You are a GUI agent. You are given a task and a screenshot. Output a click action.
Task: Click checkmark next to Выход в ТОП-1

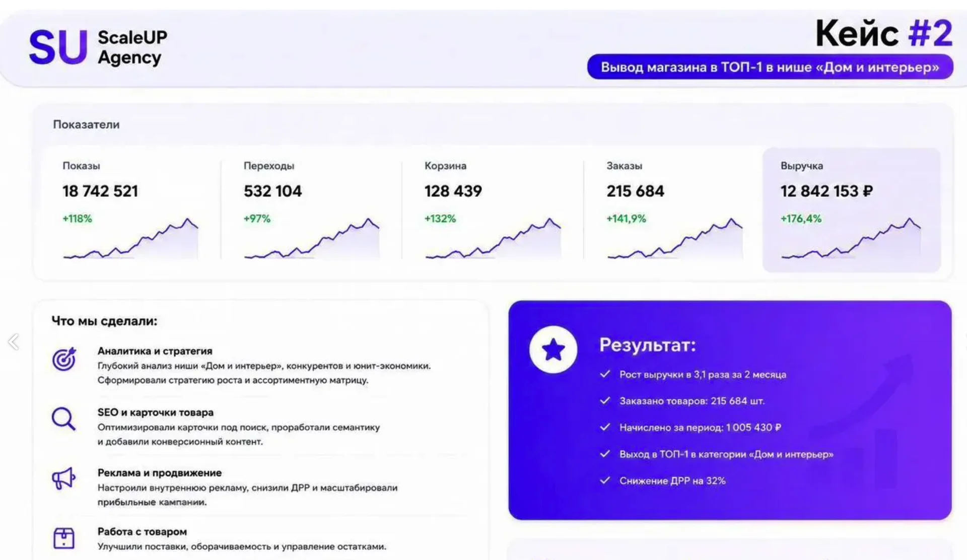coord(605,454)
